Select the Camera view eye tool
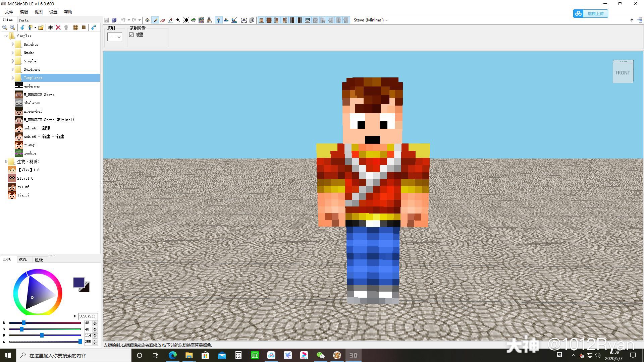644x362 pixels. click(x=147, y=20)
